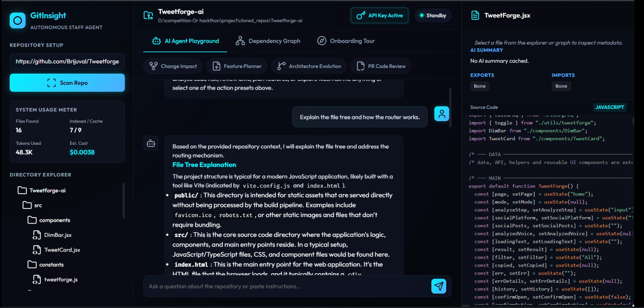
Task: Click the file icon next to TweetForge.jsx header
Action: (475, 15)
